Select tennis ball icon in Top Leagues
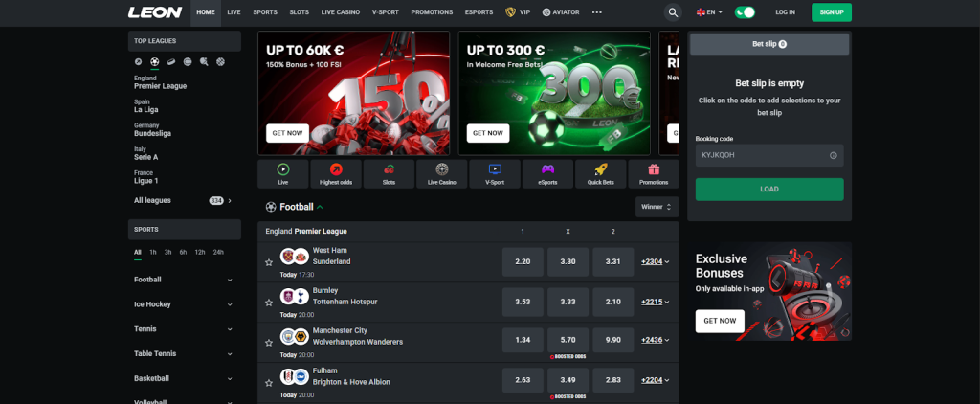 click(x=188, y=62)
